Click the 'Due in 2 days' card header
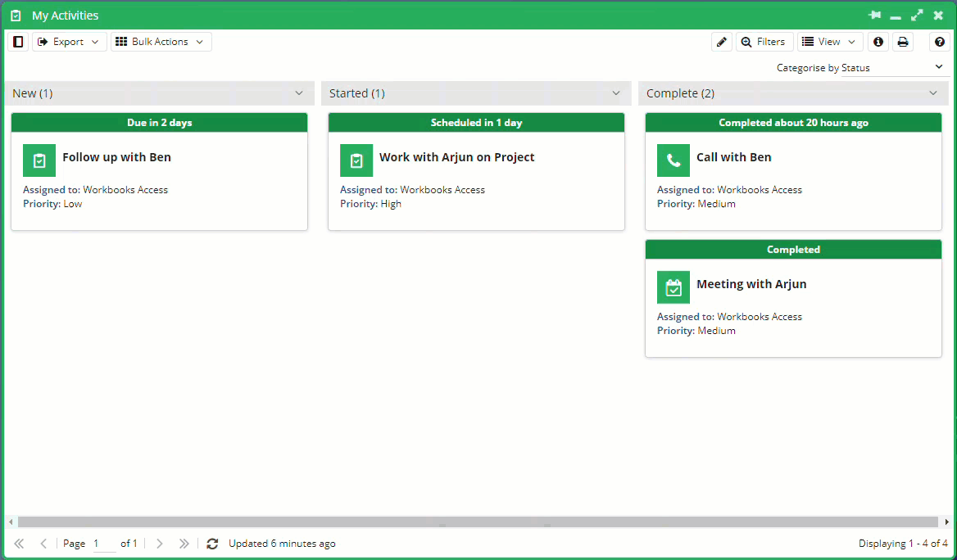 coord(159,123)
